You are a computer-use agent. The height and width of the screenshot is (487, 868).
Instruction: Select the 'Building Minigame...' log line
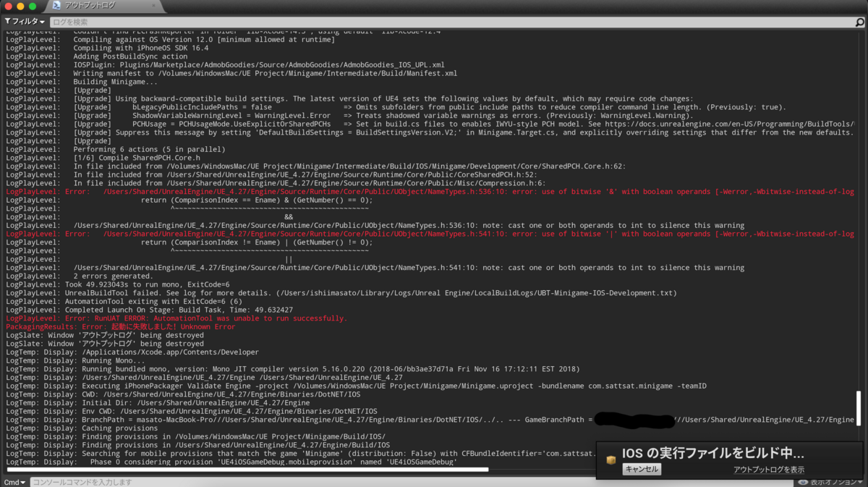click(x=81, y=82)
